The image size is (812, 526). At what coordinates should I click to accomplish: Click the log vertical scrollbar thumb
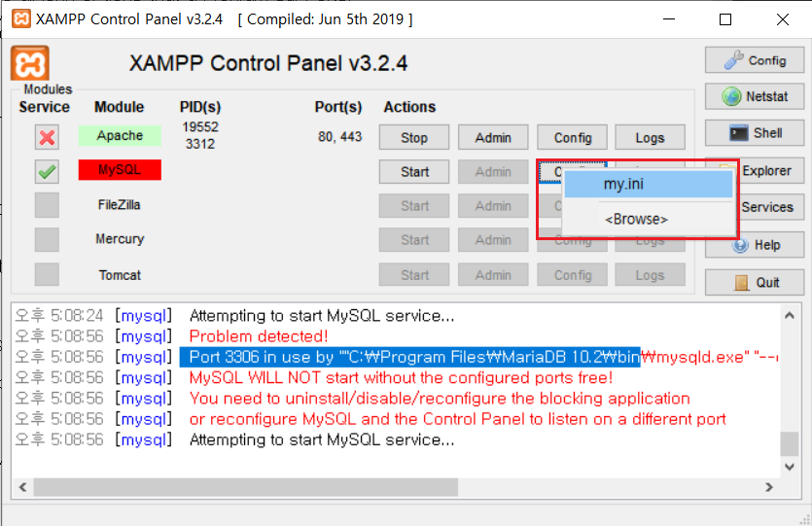pos(790,443)
